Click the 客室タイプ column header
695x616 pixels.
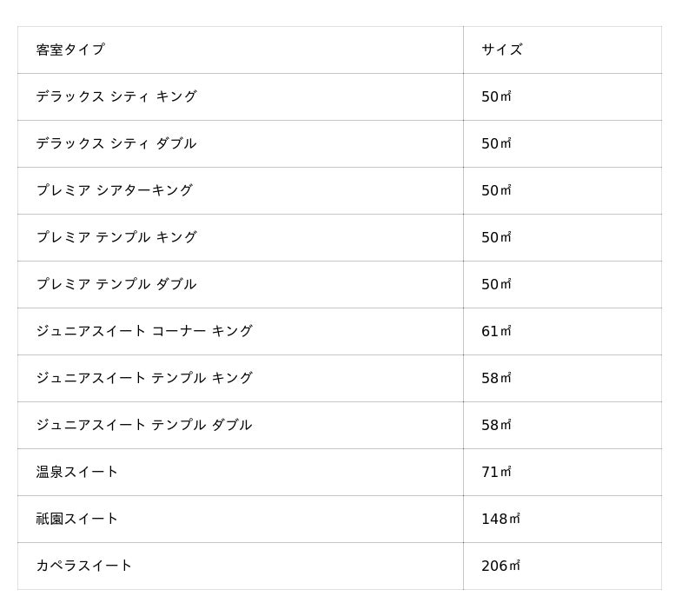(70, 50)
